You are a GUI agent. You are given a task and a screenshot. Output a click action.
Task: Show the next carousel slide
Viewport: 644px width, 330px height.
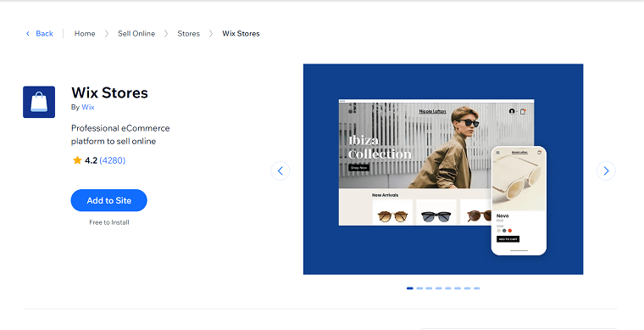click(x=606, y=171)
